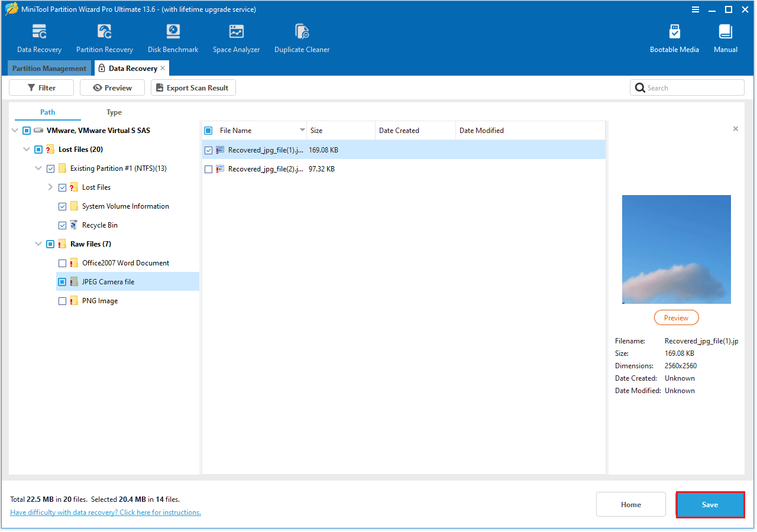Uncheck Recovered_jpg_file(1).jpg in file list
Image resolution: width=757 pixels, height=532 pixels.
click(208, 150)
